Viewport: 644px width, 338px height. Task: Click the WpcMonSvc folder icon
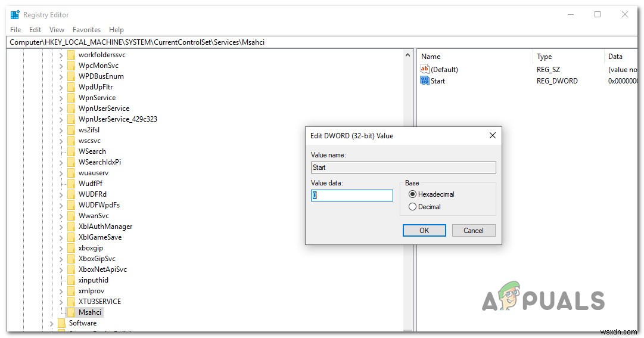(x=71, y=66)
